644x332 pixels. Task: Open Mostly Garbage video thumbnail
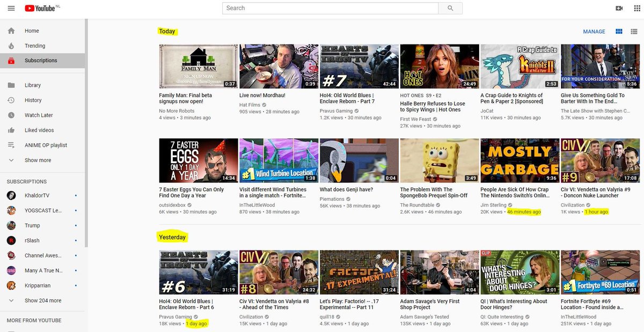click(x=520, y=160)
